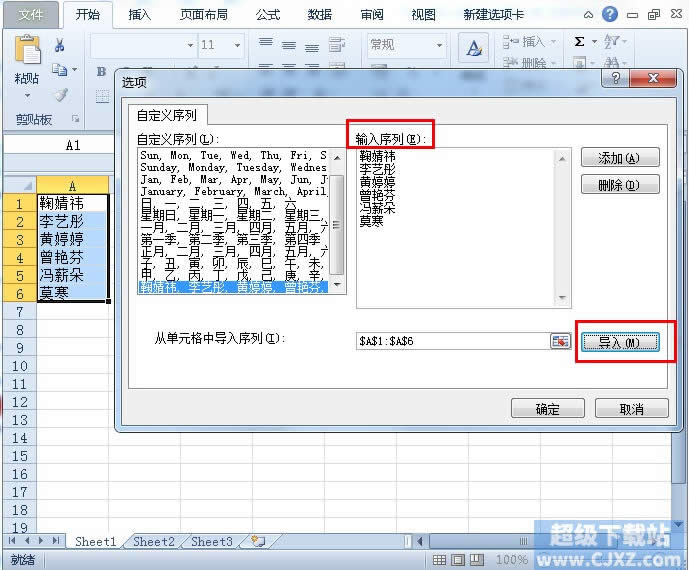The width and height of the screenshot is (689, 570).
Task: Click the Paste clipboard icon
Action: pyautogui.click(x=27, y=49)
